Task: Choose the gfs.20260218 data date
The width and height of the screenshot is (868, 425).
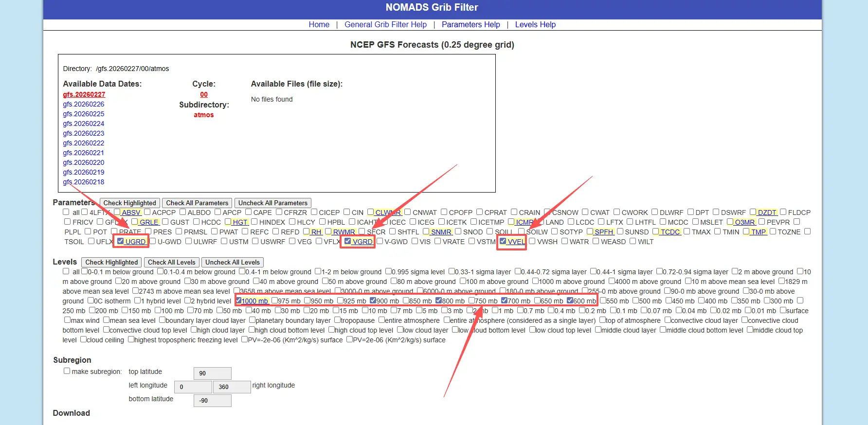Action: [x=84, y=182]
